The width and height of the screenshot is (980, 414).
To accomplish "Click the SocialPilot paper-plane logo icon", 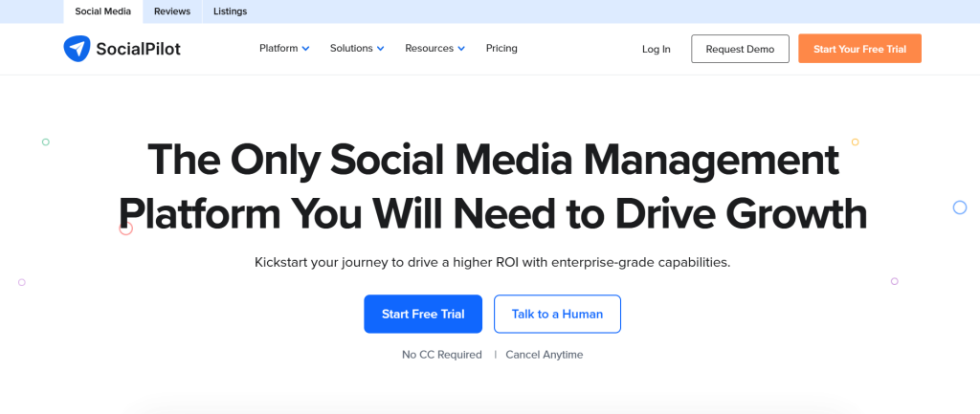I will click(x=77, y=49).
